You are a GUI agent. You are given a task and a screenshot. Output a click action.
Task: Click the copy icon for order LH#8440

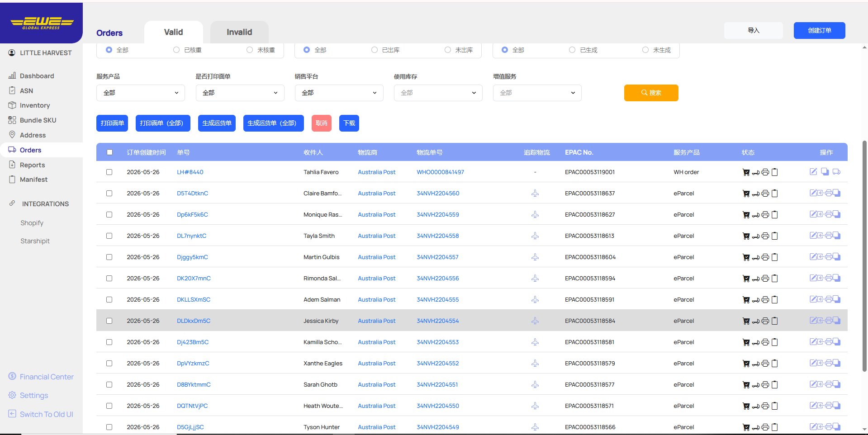pos(825,172)
